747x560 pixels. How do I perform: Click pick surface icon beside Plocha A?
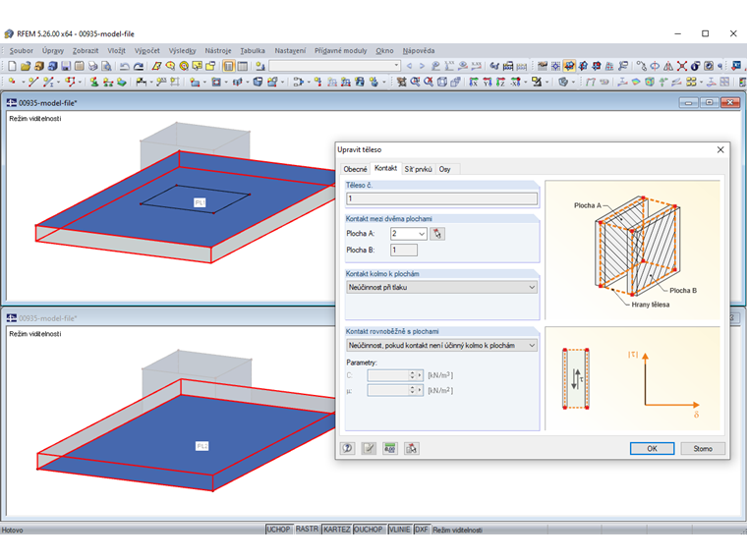[x=437, y=234]
